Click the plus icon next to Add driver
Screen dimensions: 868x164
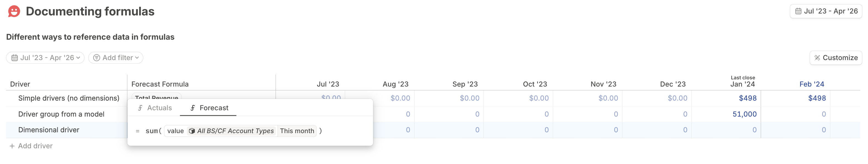tap(12, 146)
